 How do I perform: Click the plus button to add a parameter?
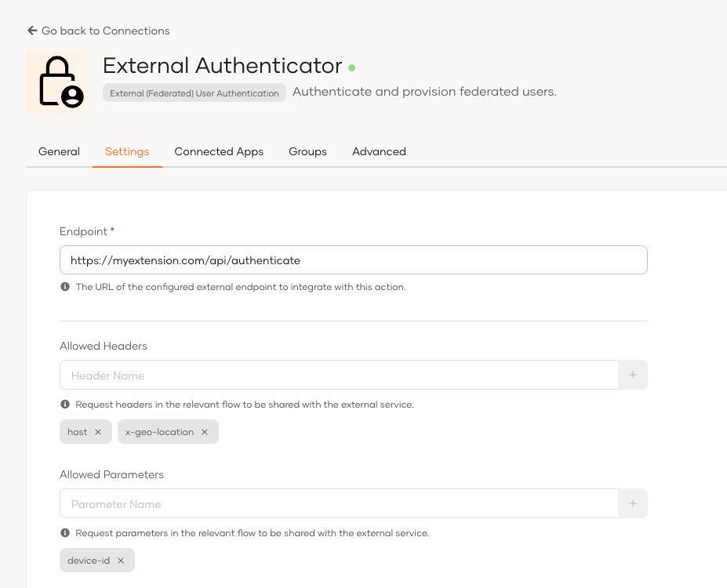(x=632, y=503)
